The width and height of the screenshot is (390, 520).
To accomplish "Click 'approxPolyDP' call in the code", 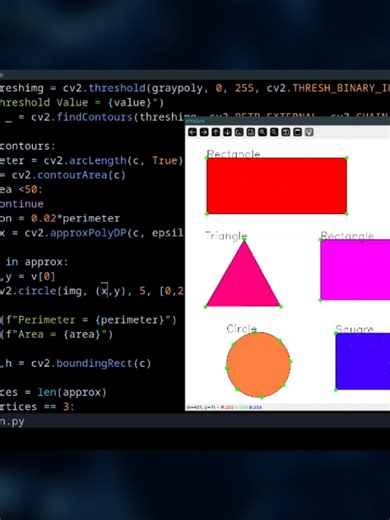I will coord(88,233).
